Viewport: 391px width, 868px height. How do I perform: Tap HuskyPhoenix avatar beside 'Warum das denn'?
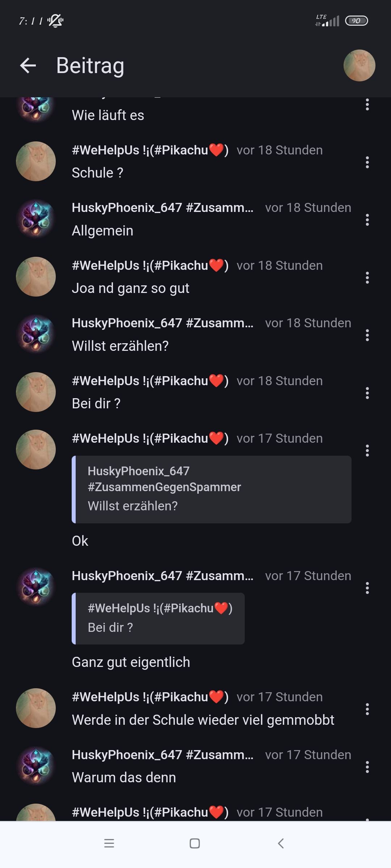tap(36, 766)
